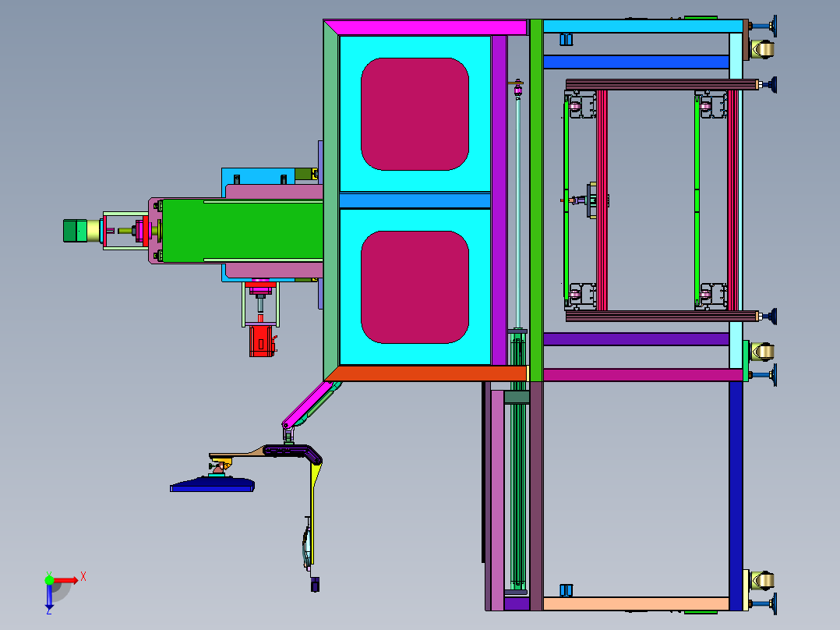Select the purple horizontal beam in right frame
Screen dimensions: 840x630
tap(636, 339)
